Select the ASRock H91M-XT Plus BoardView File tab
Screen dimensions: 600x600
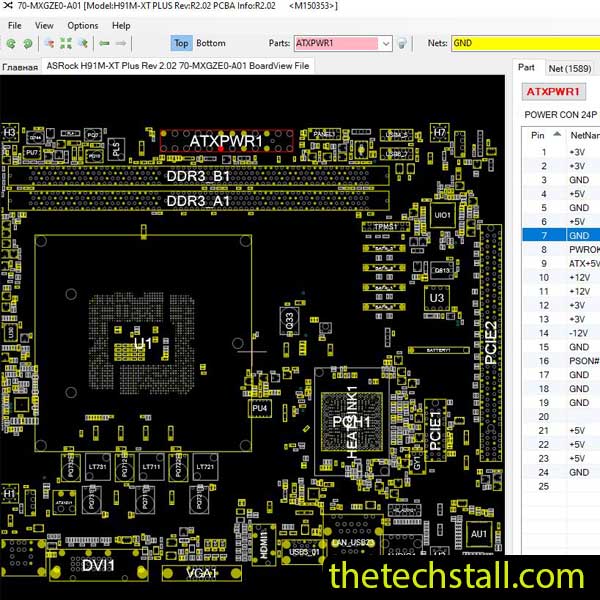coord(178,66)
